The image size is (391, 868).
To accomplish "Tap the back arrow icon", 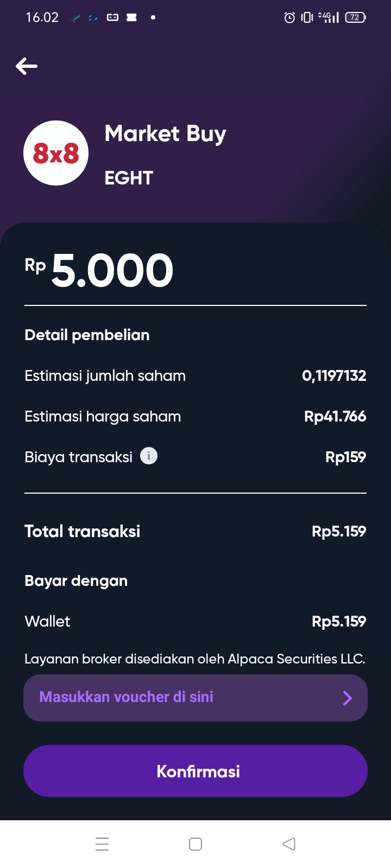I will (27, 66).
